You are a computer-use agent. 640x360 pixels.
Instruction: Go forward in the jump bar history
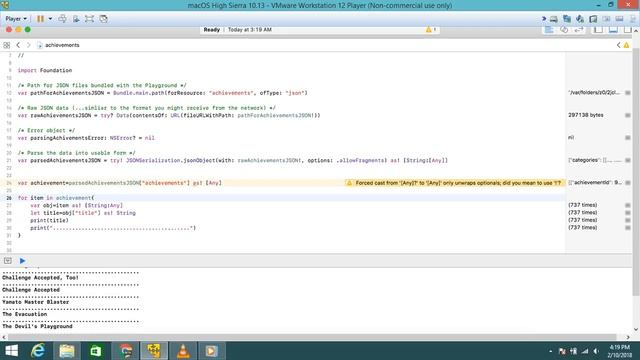point(29,45)
